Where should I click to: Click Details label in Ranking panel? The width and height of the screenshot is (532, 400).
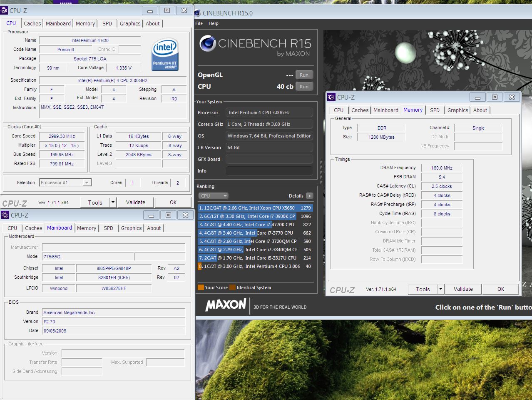pos(296,196)
